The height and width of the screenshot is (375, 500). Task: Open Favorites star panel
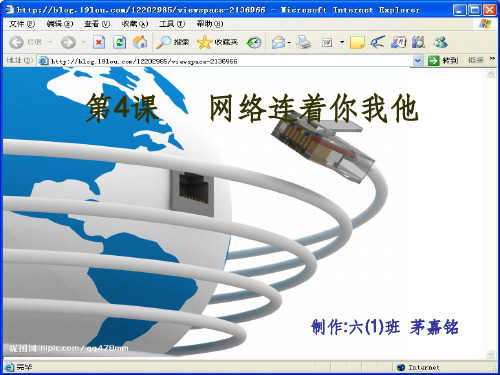(217, 42)
